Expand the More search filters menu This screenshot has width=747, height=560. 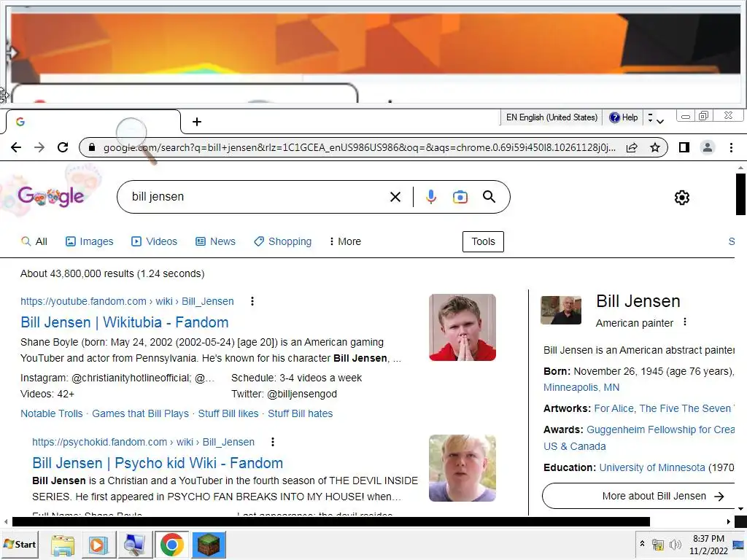(345, 241)
